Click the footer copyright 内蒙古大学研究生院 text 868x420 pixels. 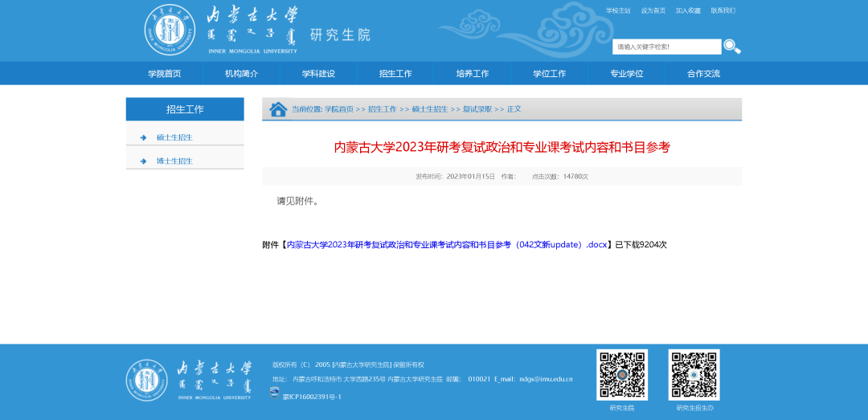362,365
